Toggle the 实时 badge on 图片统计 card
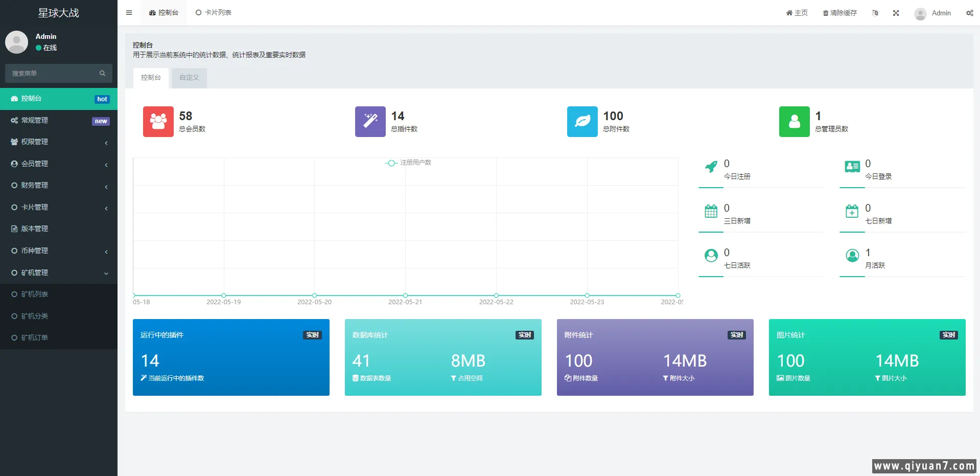This screenshot has width=980, height=476. [x=948, y=335]
